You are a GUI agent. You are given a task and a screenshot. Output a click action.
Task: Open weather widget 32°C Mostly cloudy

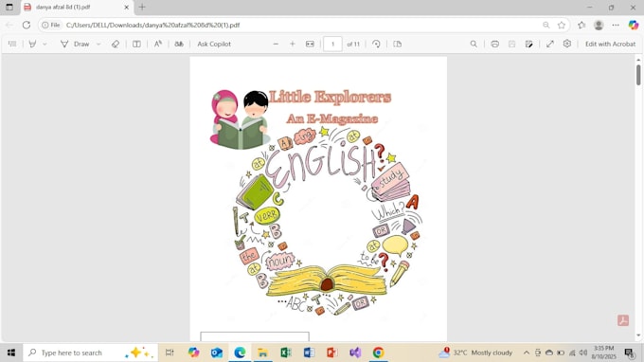point(475,353)
